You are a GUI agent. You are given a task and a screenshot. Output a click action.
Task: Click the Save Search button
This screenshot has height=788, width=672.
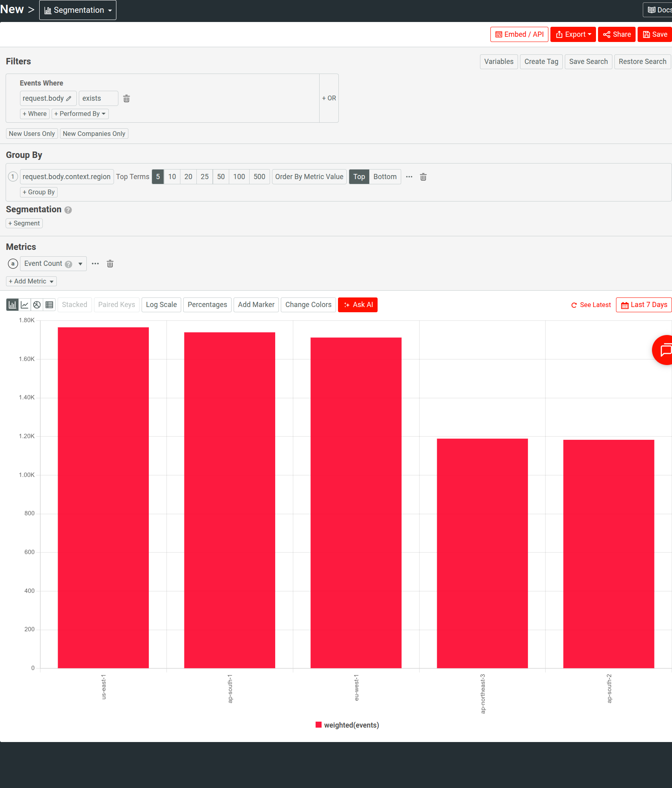588,62
